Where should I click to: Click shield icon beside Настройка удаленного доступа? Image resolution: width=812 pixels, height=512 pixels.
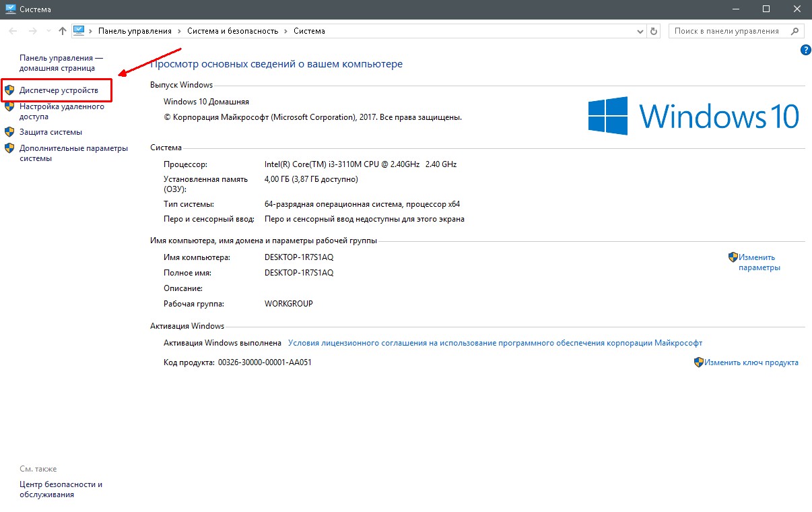pyautogui.click(x=9, y=106)
